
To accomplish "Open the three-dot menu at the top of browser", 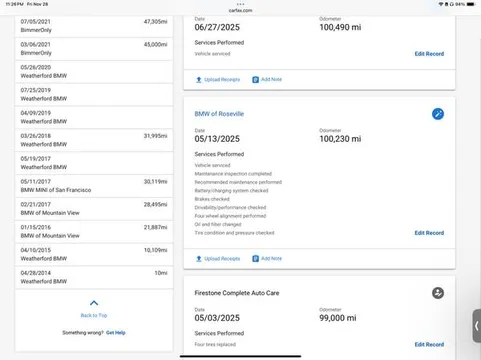I will [240, 4].
